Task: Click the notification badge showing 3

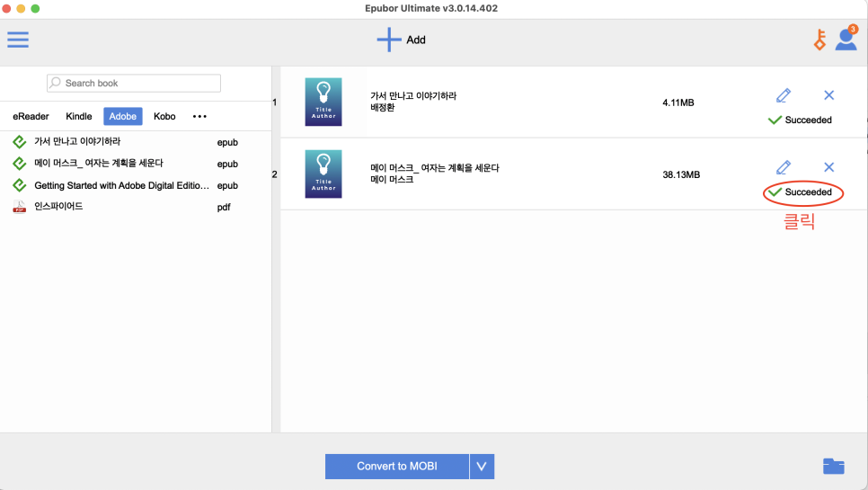Action: [x=853, y=30]
